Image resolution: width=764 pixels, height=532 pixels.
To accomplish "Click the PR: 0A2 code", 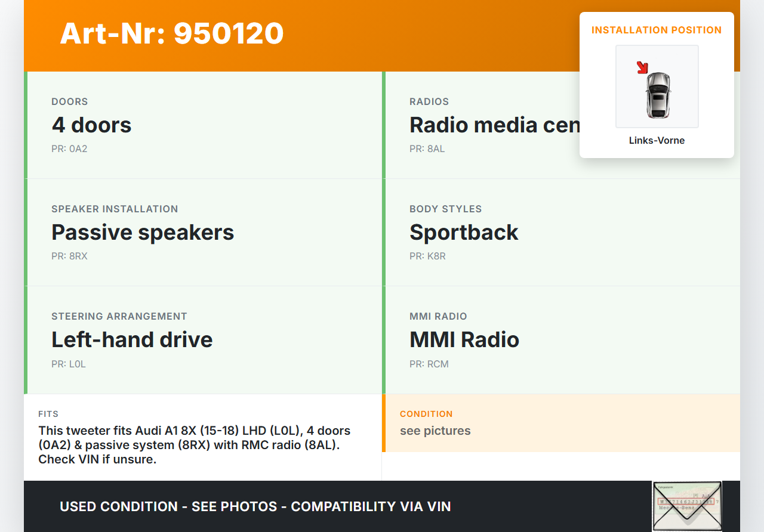I will coord(69,149).
